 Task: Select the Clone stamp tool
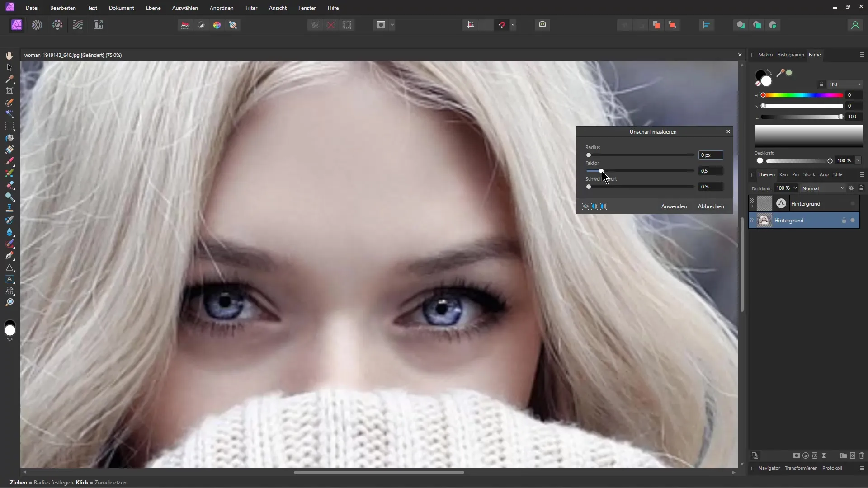tap(9, 208)
